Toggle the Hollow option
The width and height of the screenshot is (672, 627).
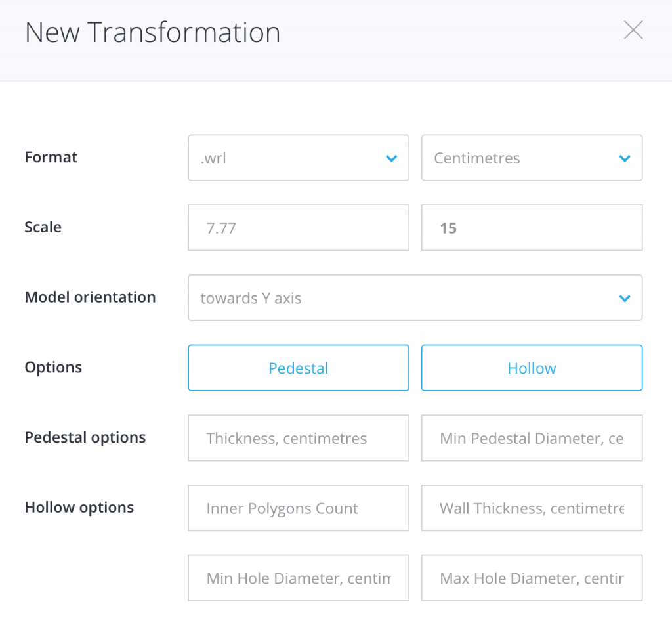(x=531, y=368)
